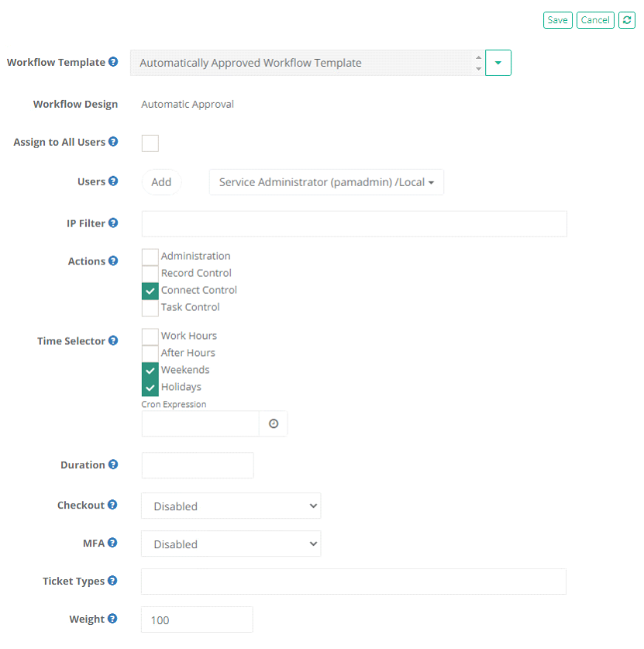This screenshot has height=649, width=644.
Task: Click inside the Duration input field
Action: pyautogui.click(x=197, y=464)
